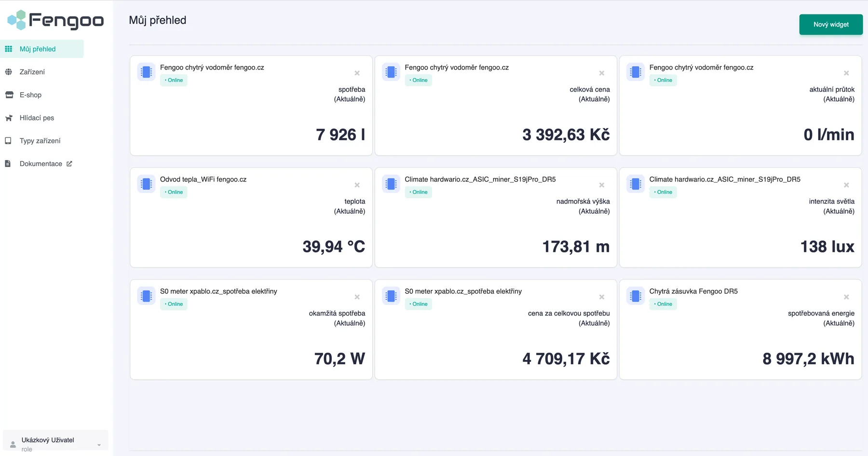Remove the nadmořská výška widget
Screen dimensions: 868x456
coord(602,185)
